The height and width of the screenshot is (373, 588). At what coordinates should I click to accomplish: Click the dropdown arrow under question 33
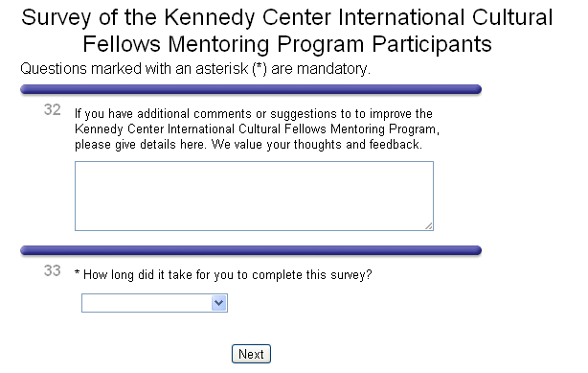click(219, 303)
